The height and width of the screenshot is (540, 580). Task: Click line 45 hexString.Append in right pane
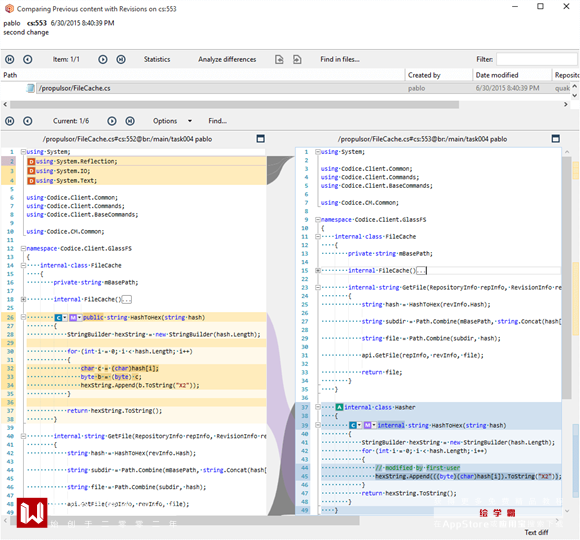click(468, 477)
